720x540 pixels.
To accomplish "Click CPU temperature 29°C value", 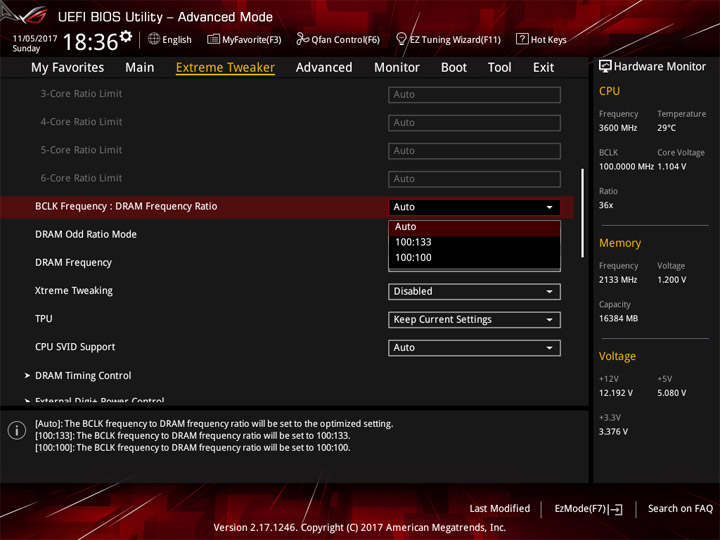I will coord(666,128).
